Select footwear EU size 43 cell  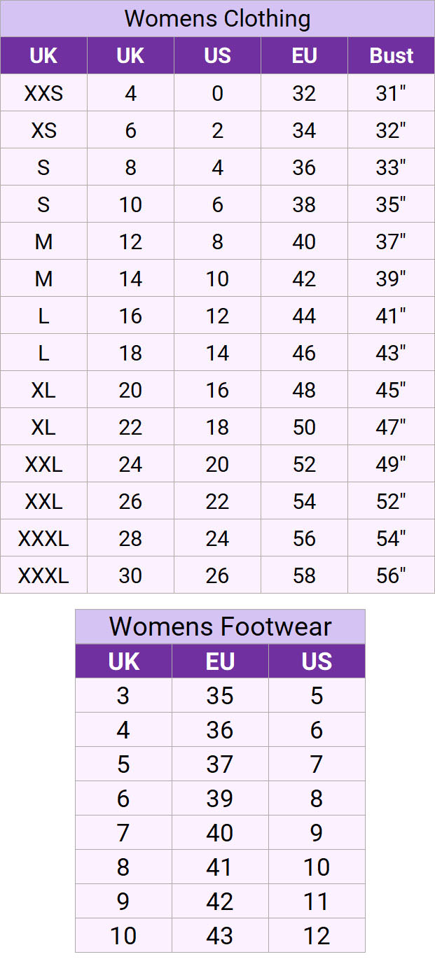pyautogui.click(x=220, y=936)
